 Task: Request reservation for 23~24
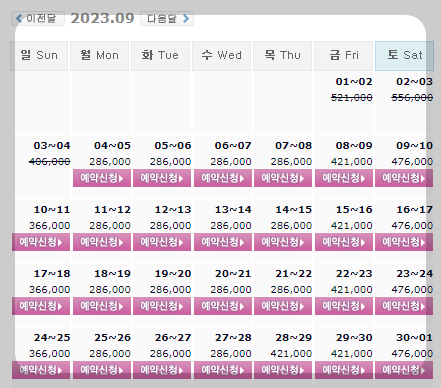404,306
